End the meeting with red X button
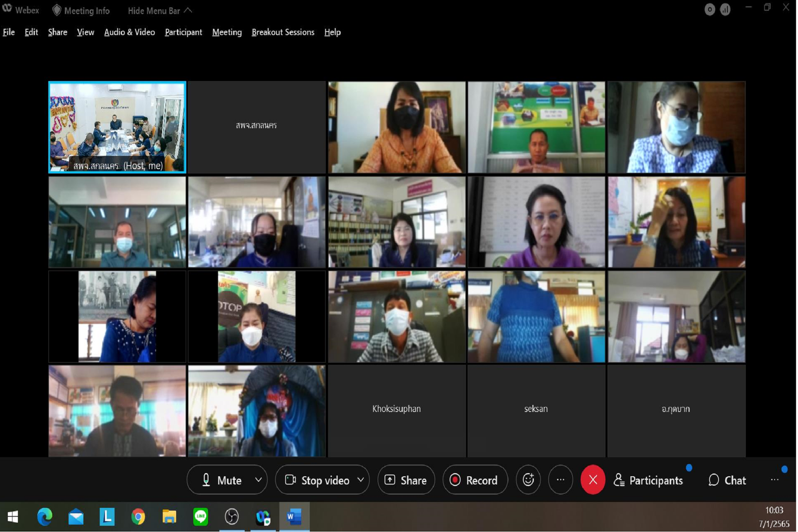This screenshot has width=798, height=532. (593, 479)
